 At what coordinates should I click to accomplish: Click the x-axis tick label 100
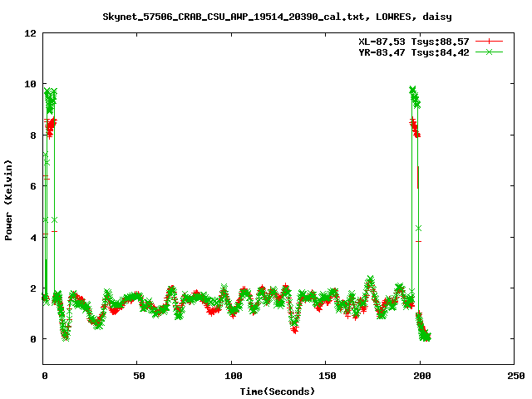234,376
